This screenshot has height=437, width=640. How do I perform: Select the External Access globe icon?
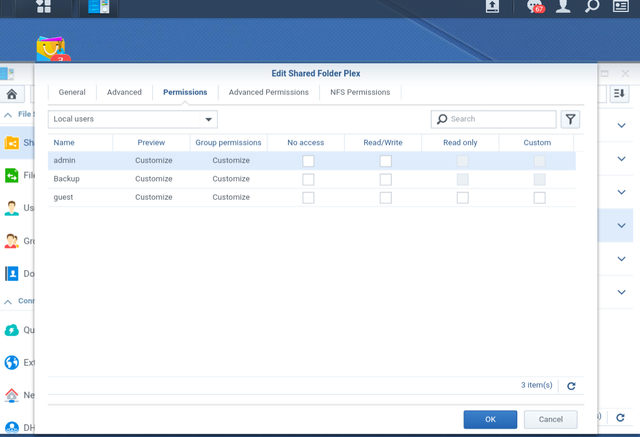pyautogui.click(x=11, y=362)
